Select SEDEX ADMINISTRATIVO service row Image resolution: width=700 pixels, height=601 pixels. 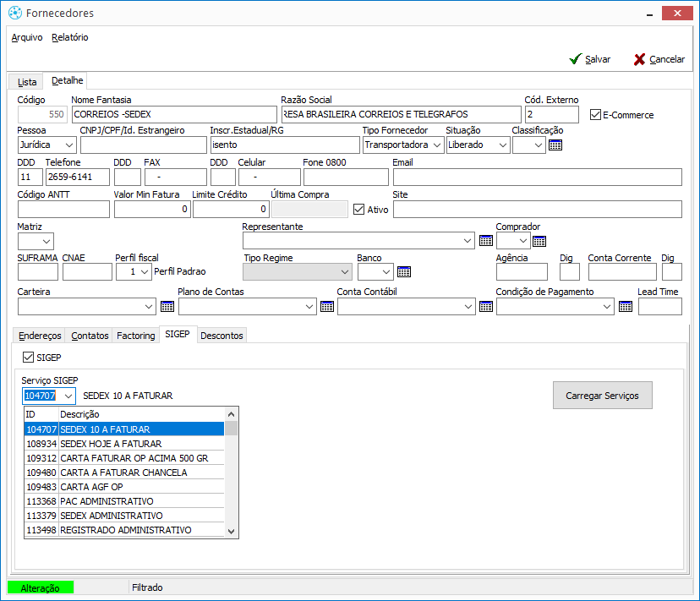(124, 516)
